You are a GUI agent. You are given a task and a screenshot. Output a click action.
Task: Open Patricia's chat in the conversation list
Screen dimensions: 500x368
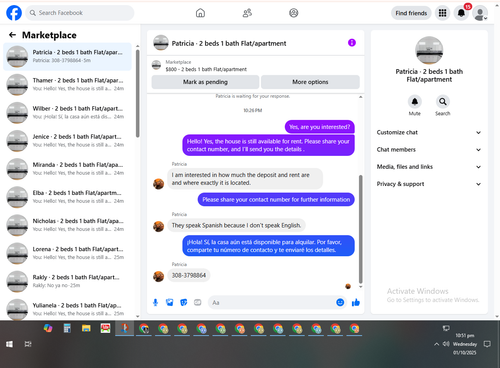(67, 56)
